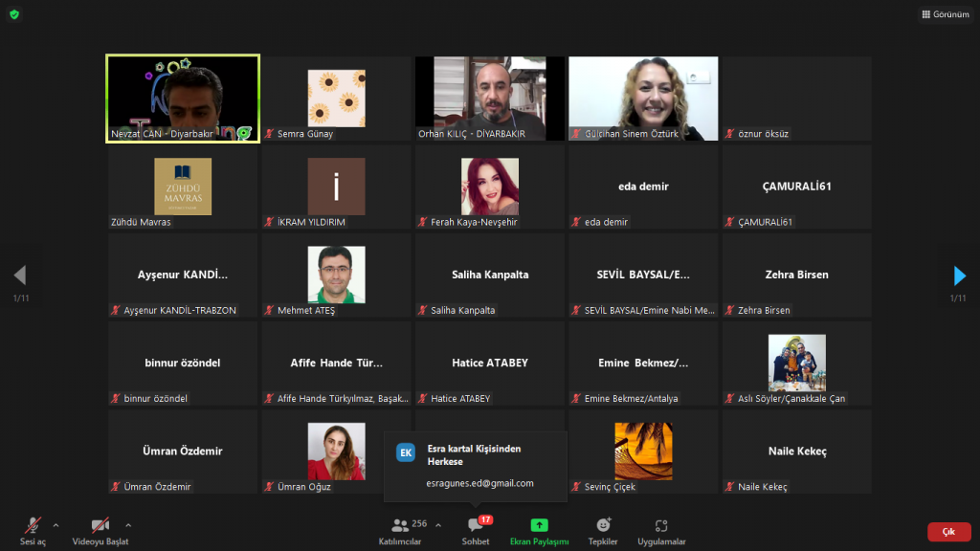
Task: Unmute microphone with Sesi aç
Action: pos(33,529)
